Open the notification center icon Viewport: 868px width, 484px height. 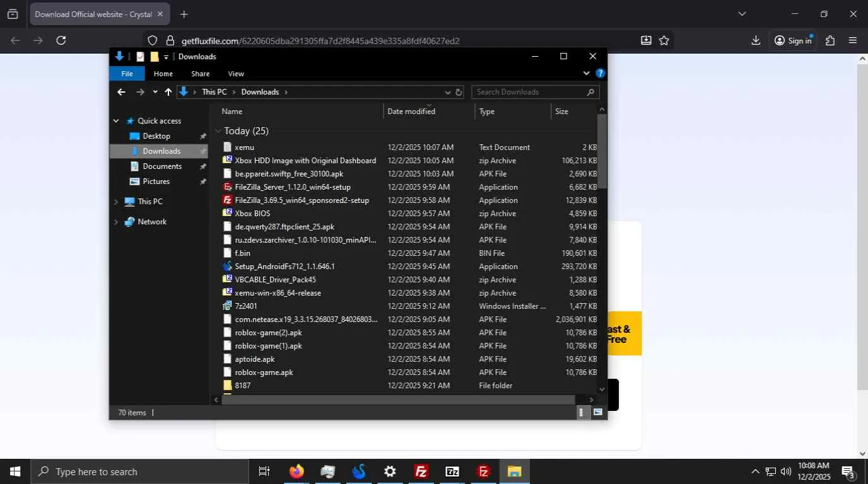click(x=848, y=471)
